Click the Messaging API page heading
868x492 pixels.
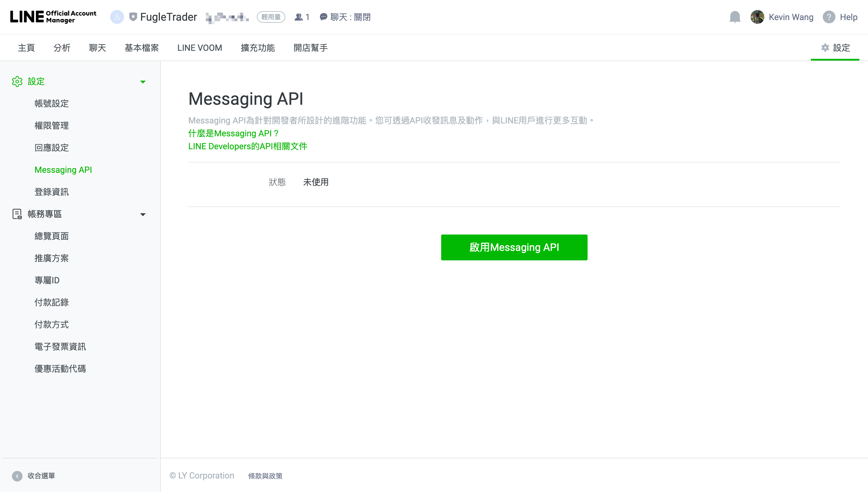pos(246,99)
